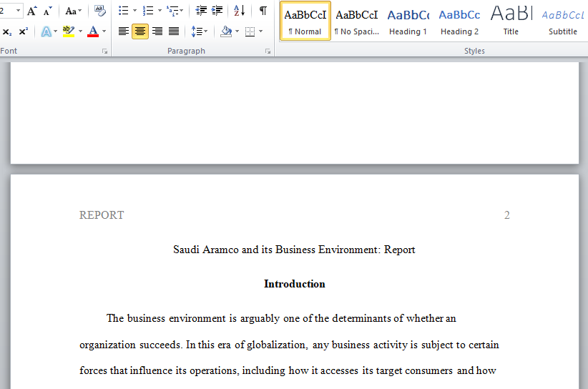Apply the Subtitle style
This screenshot has width=588, height=389.
pyautogui.click(x=562, y=21)
